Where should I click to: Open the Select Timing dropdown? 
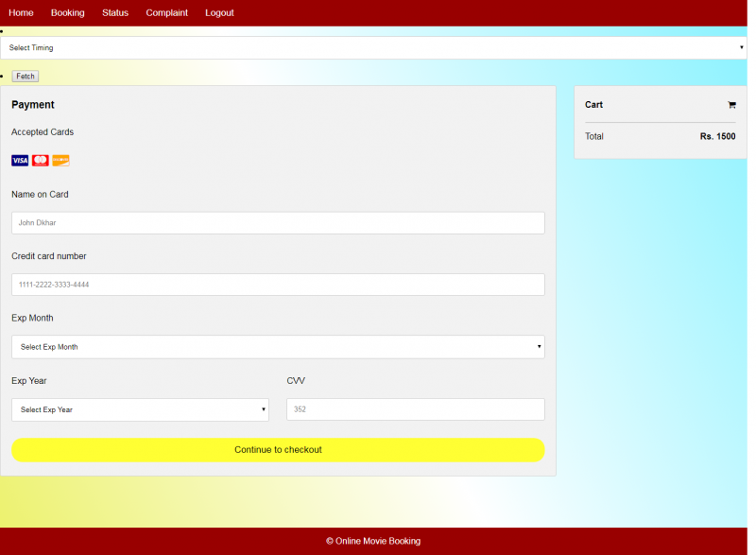click(373, 47)
